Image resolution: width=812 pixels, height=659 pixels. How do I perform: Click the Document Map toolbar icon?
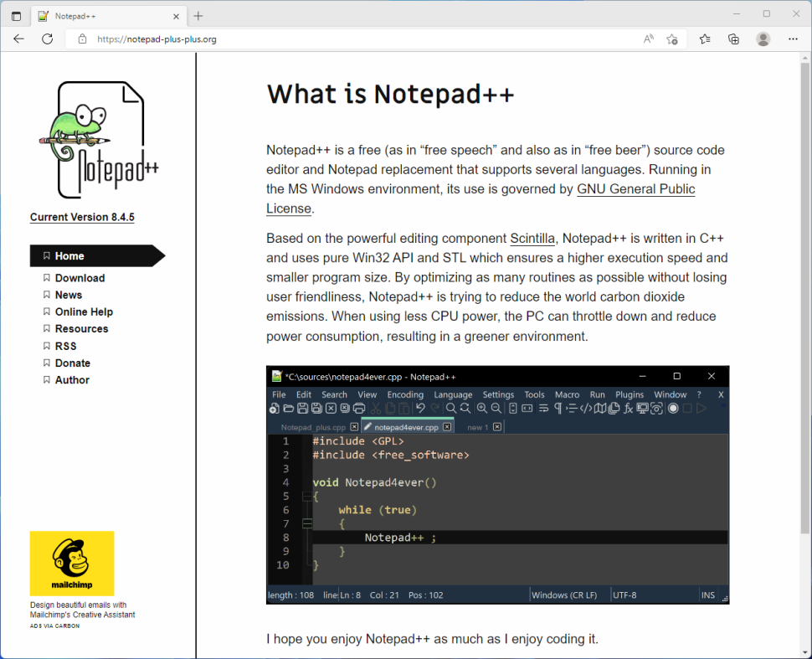(x=599, y=409)
